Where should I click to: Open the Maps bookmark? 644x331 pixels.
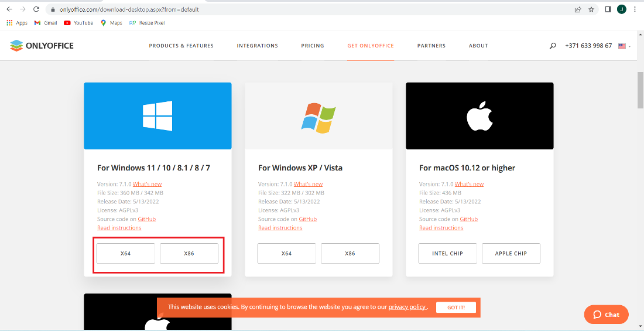pos(111,23)
